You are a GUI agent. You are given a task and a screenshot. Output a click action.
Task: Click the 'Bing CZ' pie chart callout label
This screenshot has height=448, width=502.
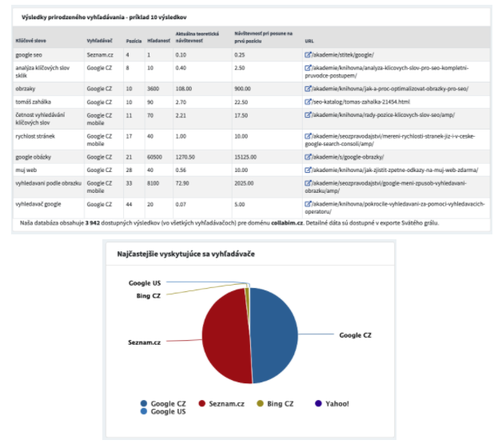coord(149,296)
